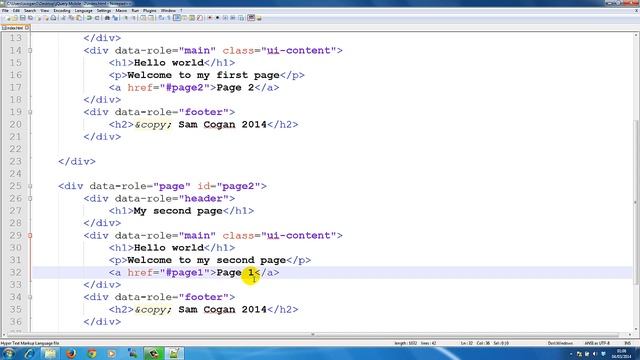The image size is (640, 360).
Task: Click the Copy toolbar icon
Action: coord(71,18)
